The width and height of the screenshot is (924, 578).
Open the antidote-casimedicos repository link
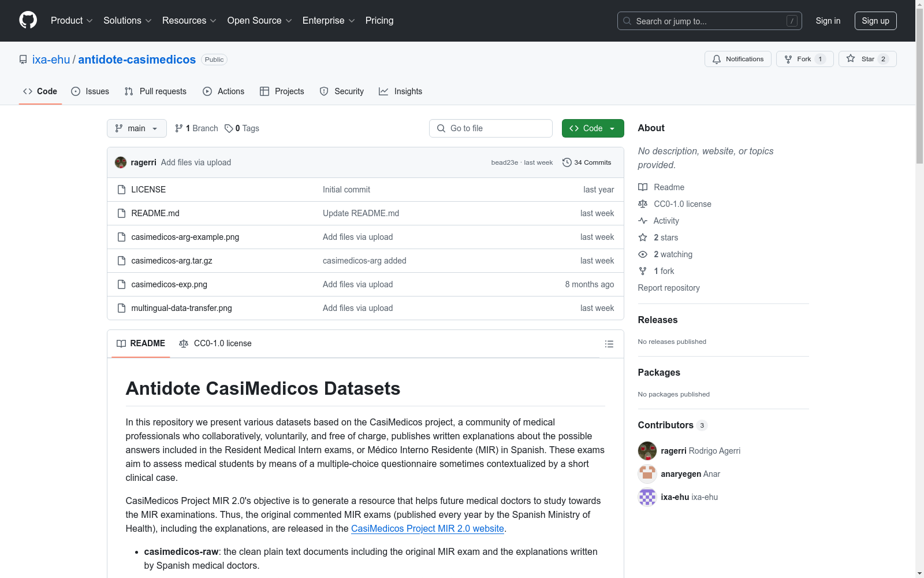click(137, 60)
